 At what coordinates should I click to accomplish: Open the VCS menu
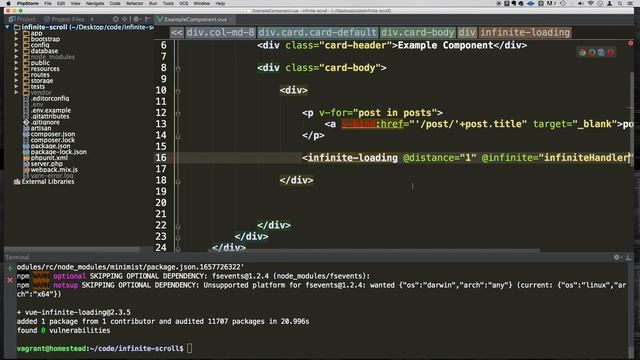184,3
